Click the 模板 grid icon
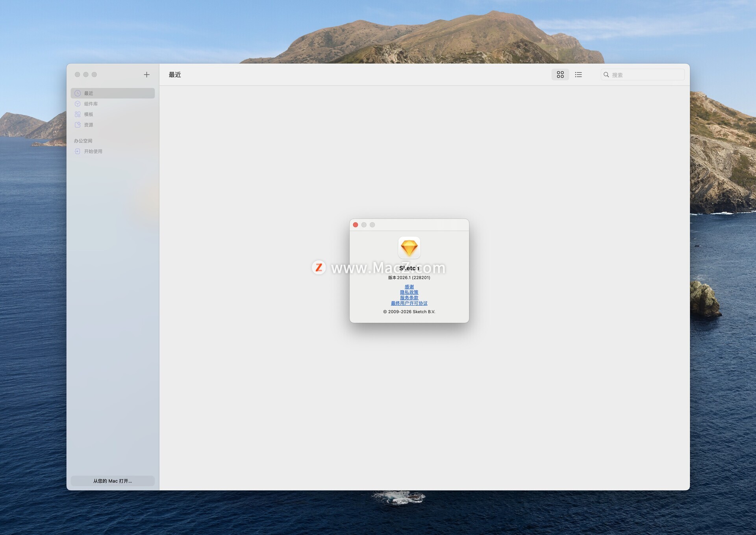Screen dimensions: 756x535 coord(78,114)
